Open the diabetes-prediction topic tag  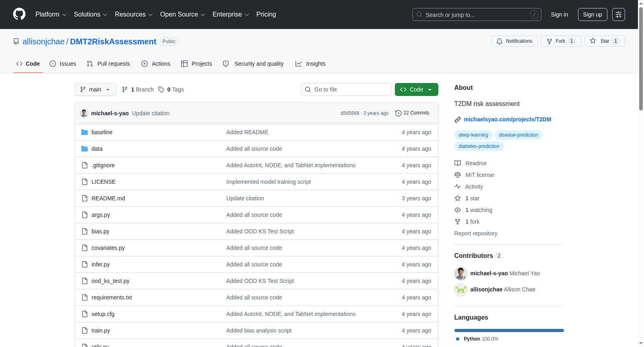click(x=479, y=146)
